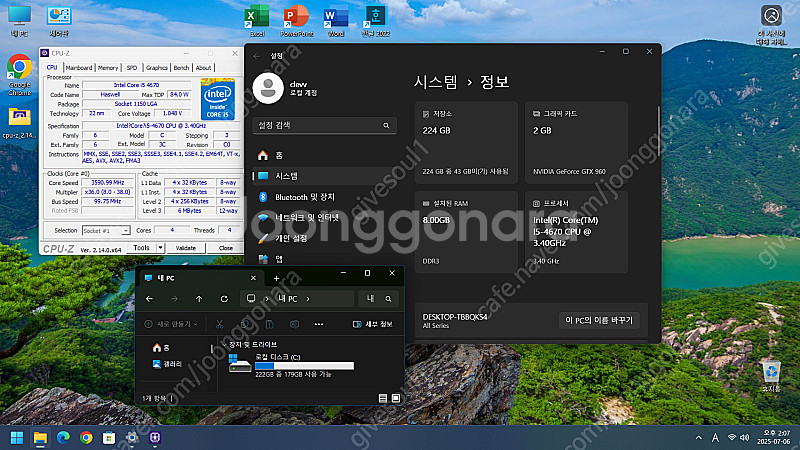This screenshot has width=800, height=450.
Task: Open a new tab in File Explorer
Action: (277, 278)
